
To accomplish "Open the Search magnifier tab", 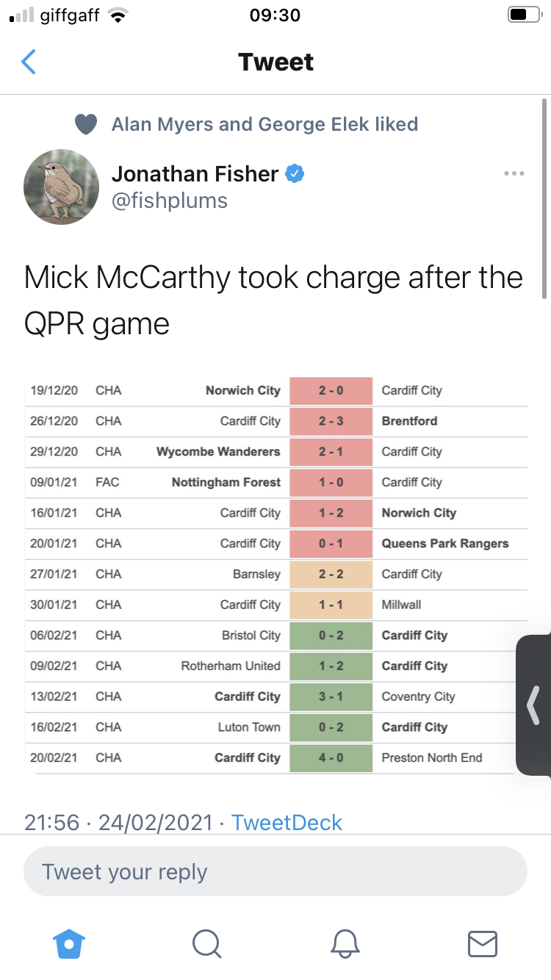I will tap(206, 943).
